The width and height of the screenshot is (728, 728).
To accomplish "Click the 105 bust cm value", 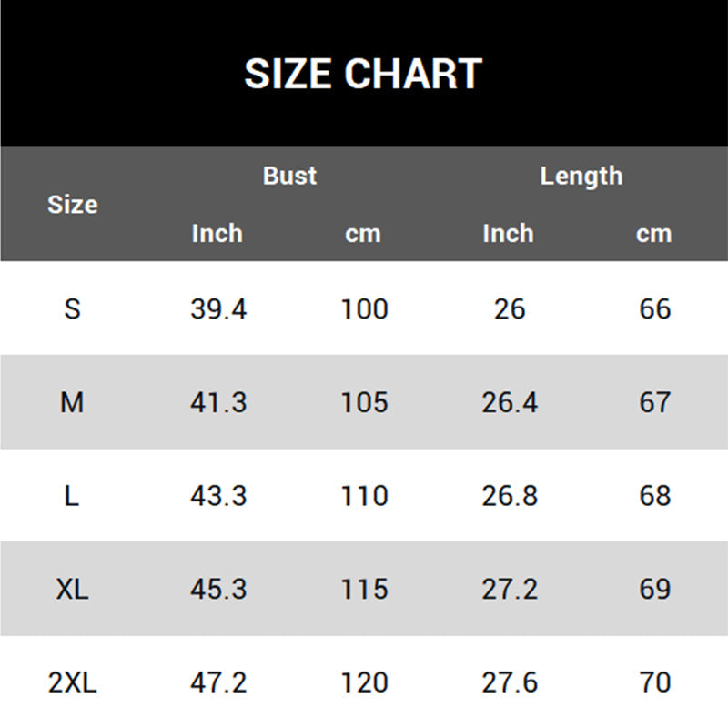I will click(364, 402).
